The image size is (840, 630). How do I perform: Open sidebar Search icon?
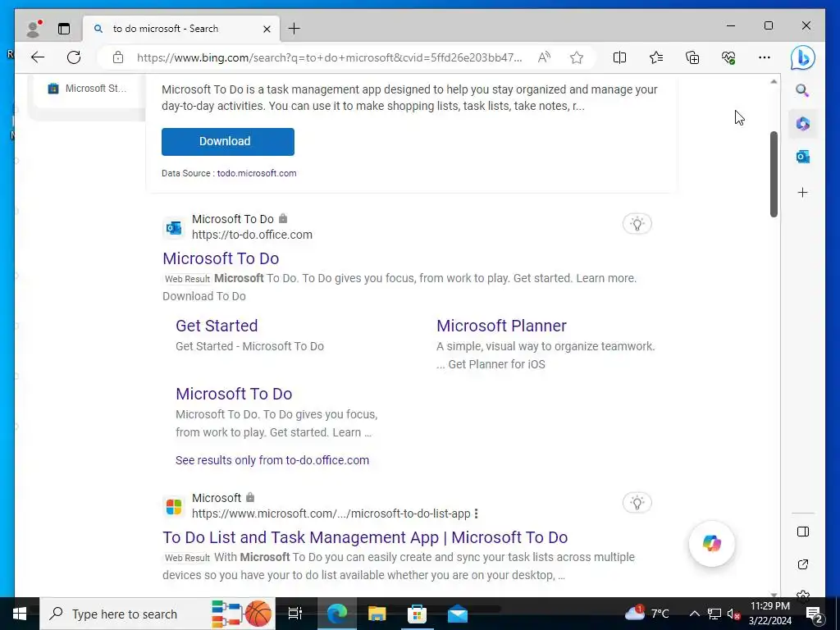point(802,90)
